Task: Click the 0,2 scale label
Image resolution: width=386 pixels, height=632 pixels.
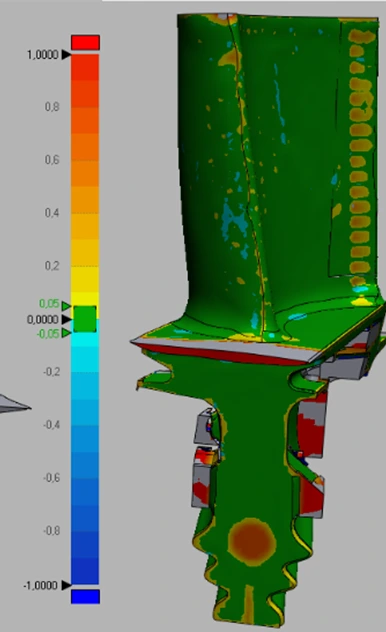Action: coord(52,266)
